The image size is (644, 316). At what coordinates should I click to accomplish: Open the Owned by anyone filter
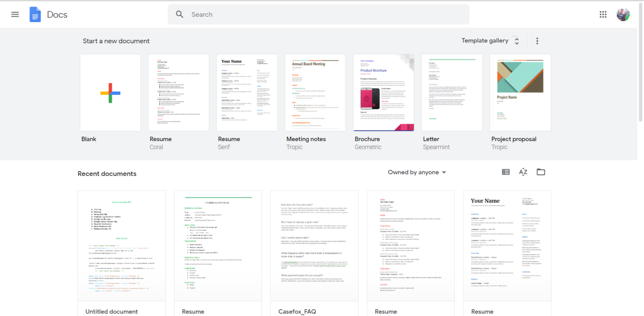click(416, 172)
